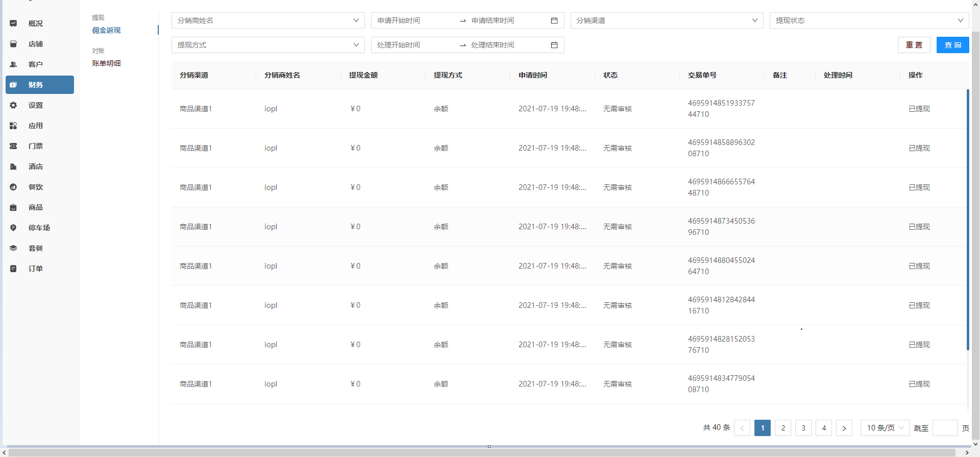
Task: Open the 提现状态 dropdown
Action: point(869,20)
